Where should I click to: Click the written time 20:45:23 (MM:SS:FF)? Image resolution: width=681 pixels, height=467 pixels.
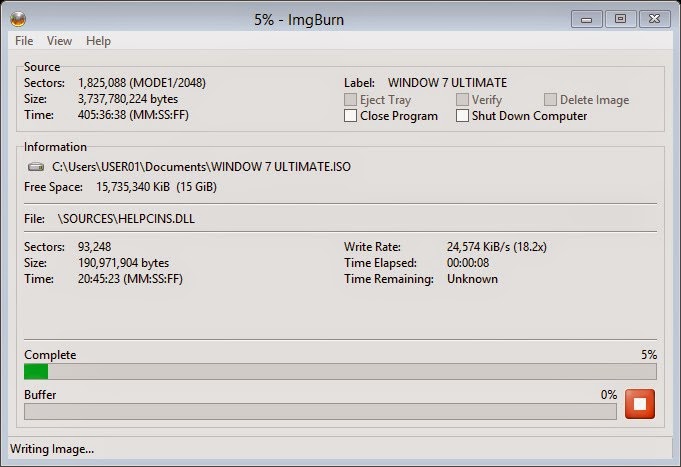tap(130, 279)
